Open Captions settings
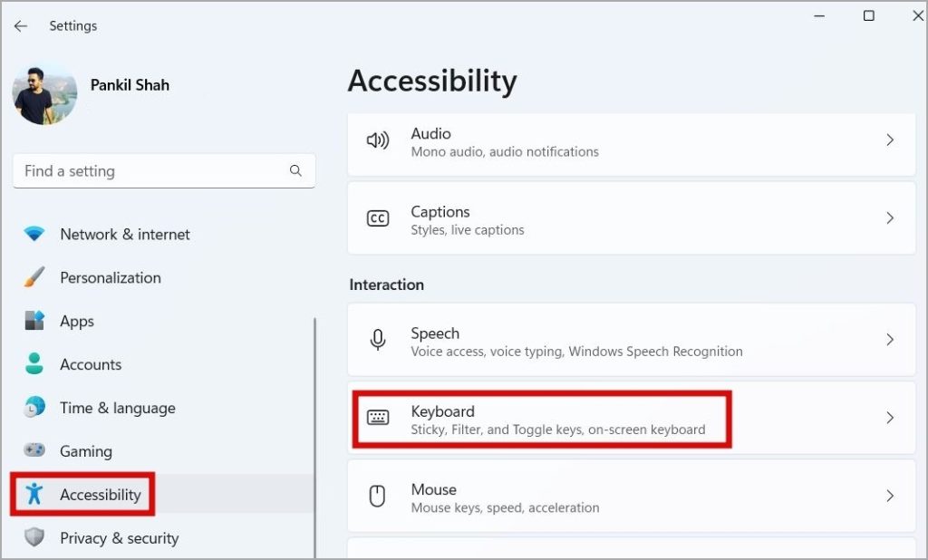 point(632,218)
